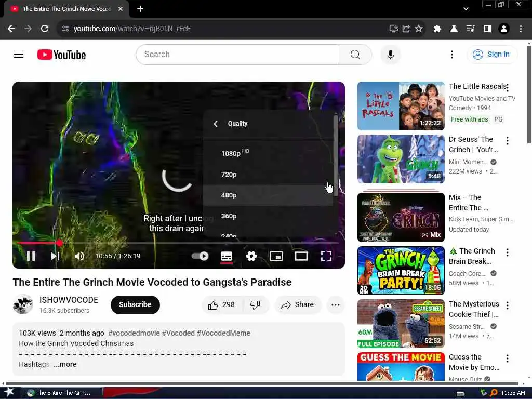Image resolution: width=532 pixels, height=399 pixels.
Task: Open browser extensions puzzle icon
Action: coord(437,29)
